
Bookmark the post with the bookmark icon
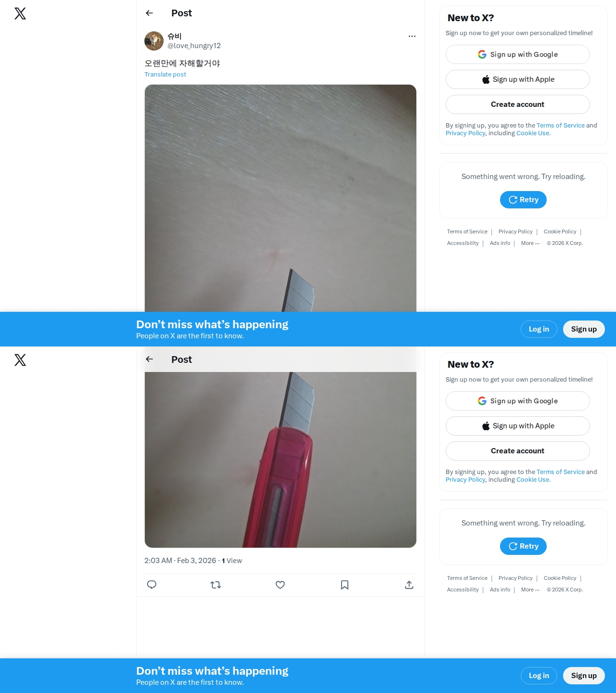pyautogui.click(x=345, y=585)
